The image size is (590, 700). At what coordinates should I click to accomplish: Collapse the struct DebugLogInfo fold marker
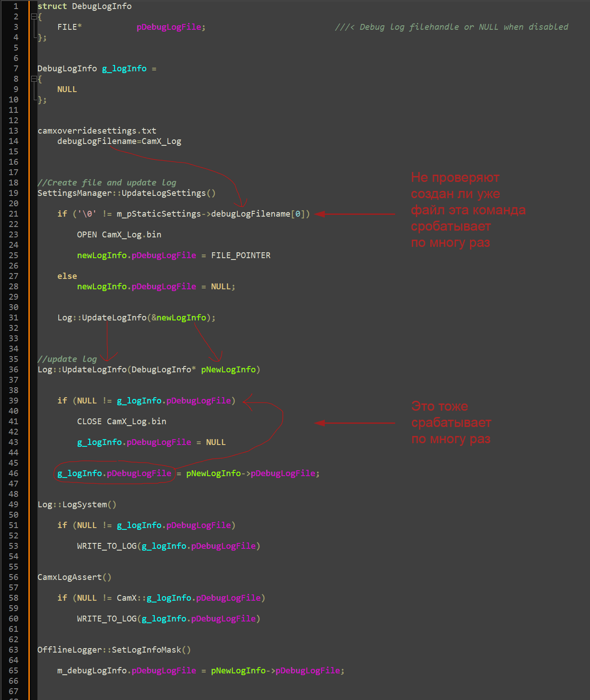pos(34,17)
